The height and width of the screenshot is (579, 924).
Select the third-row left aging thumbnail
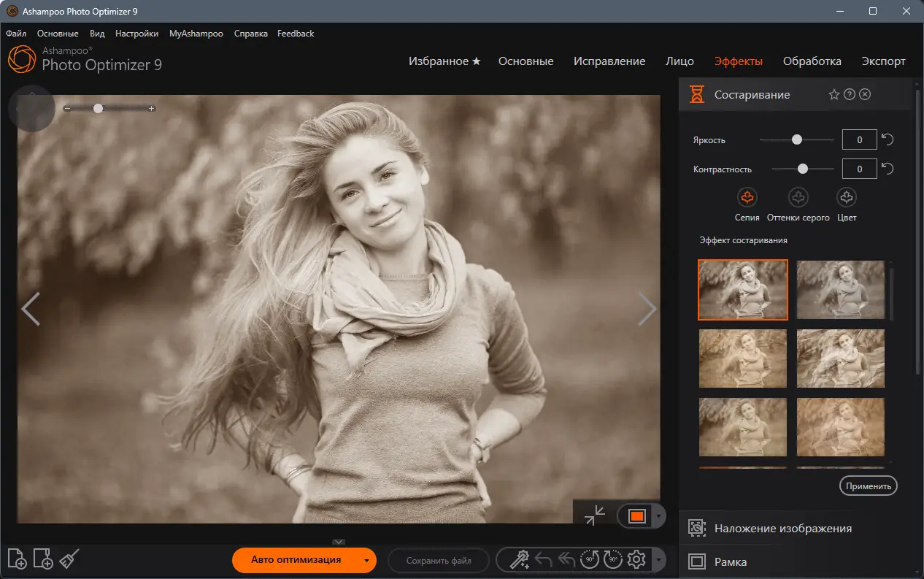(743, 427)
